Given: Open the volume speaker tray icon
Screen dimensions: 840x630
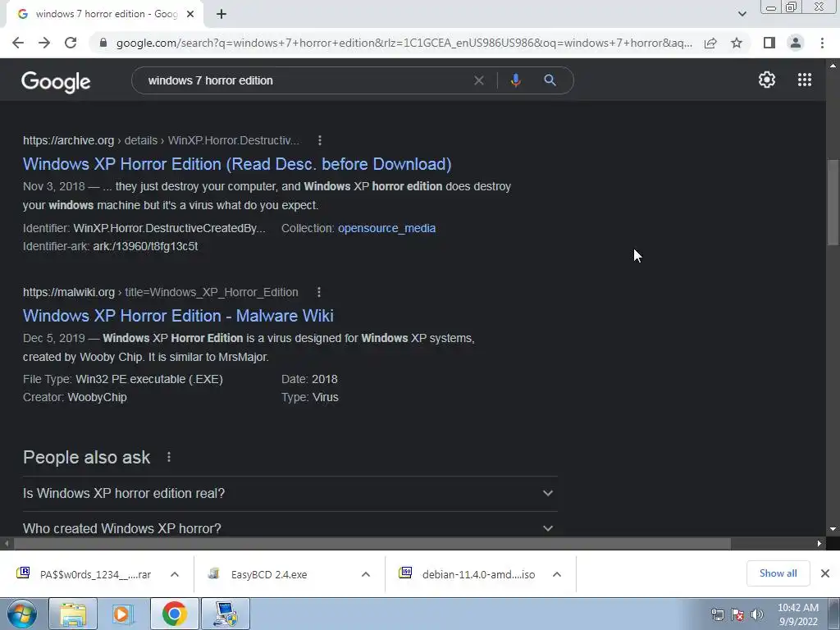Looking at the screenshot, I should (x=756, y=614).
